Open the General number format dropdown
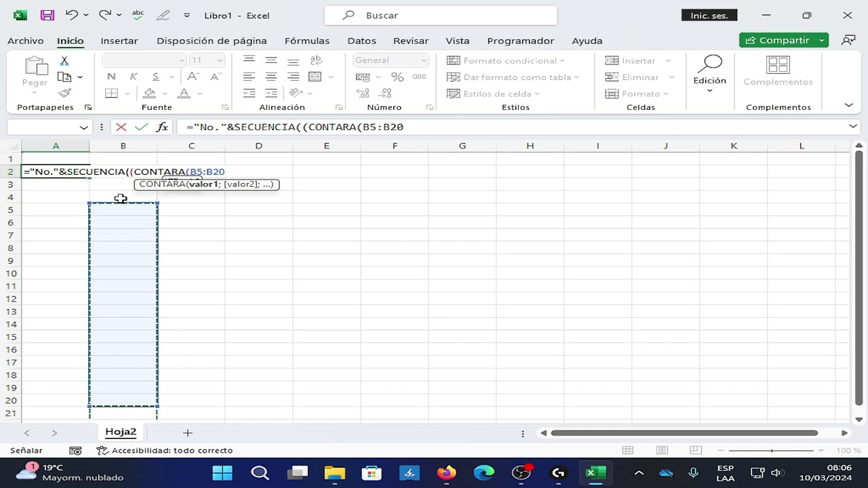This screenshot has width=868, height=488. 424,60
